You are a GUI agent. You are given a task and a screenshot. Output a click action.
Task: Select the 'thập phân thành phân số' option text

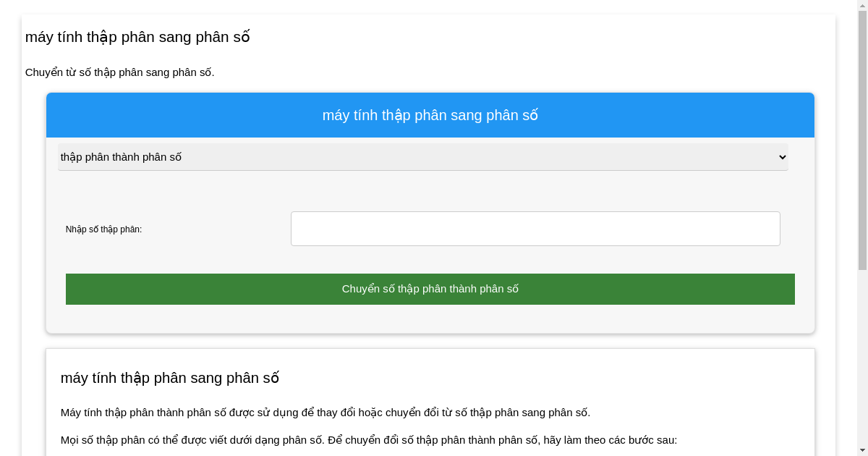(121, 157)
